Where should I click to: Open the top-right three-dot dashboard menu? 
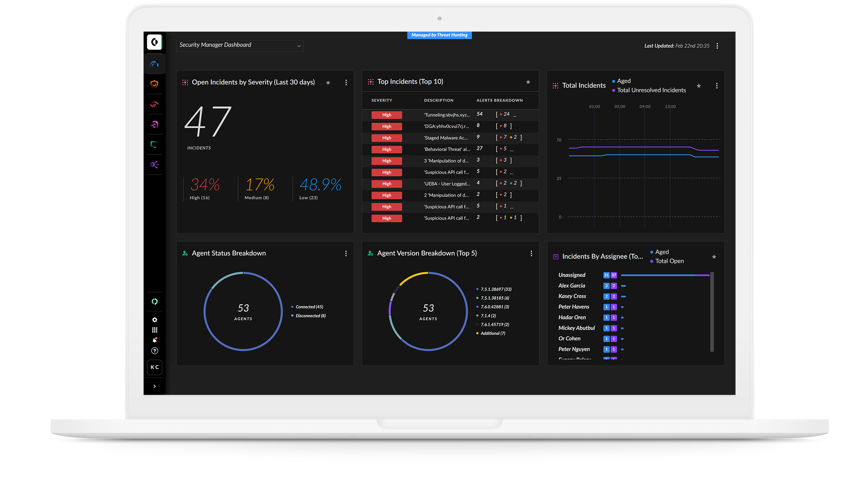point(717,46)
